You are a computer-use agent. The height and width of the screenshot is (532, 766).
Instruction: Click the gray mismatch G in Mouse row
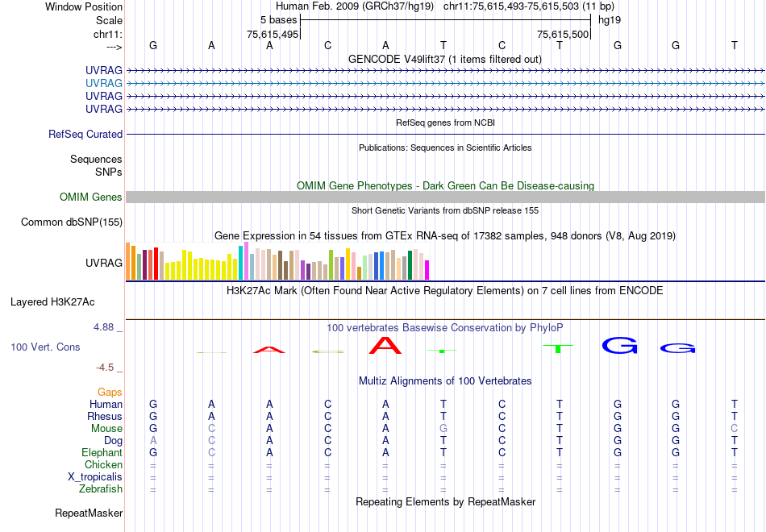tap(443, 429)
